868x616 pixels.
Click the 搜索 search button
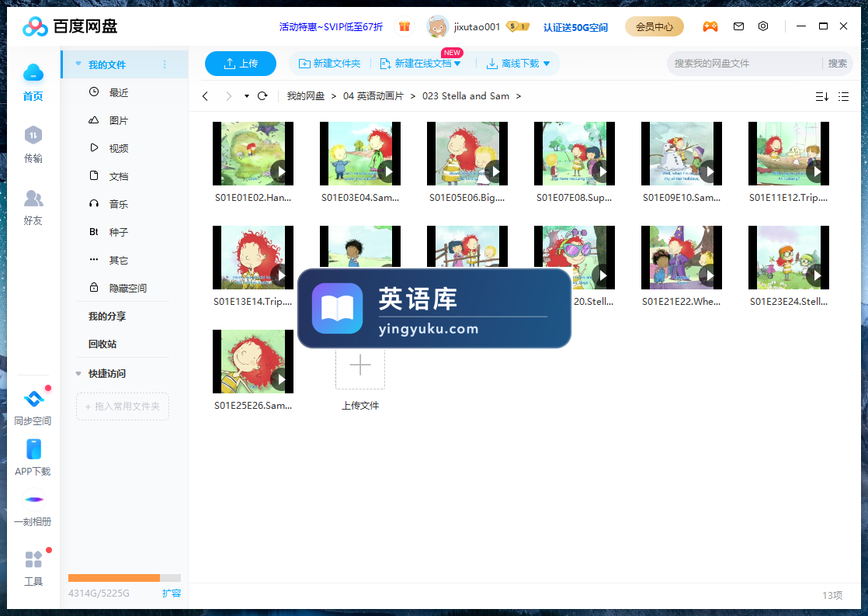point(837,64)
